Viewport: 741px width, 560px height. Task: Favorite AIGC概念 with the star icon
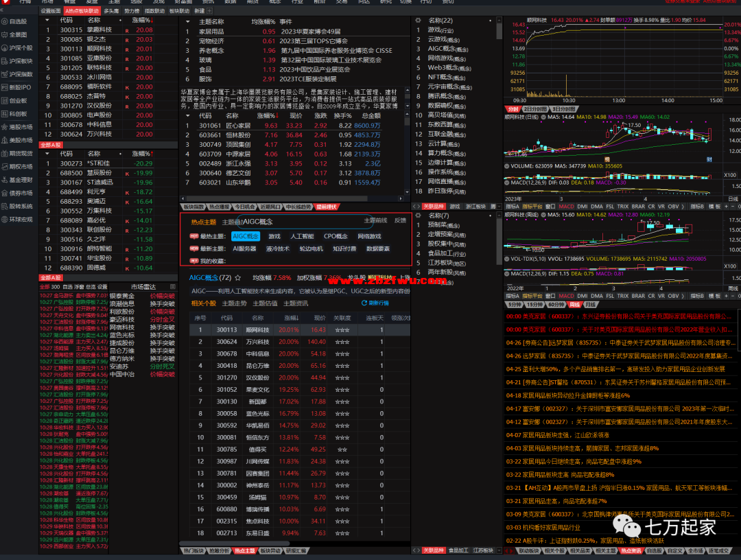tap(237, 278)
